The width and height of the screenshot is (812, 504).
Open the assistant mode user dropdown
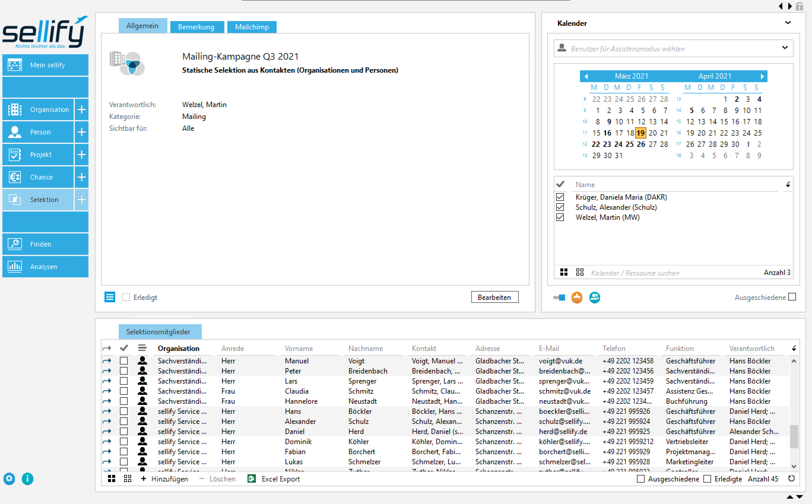point(785,48)
